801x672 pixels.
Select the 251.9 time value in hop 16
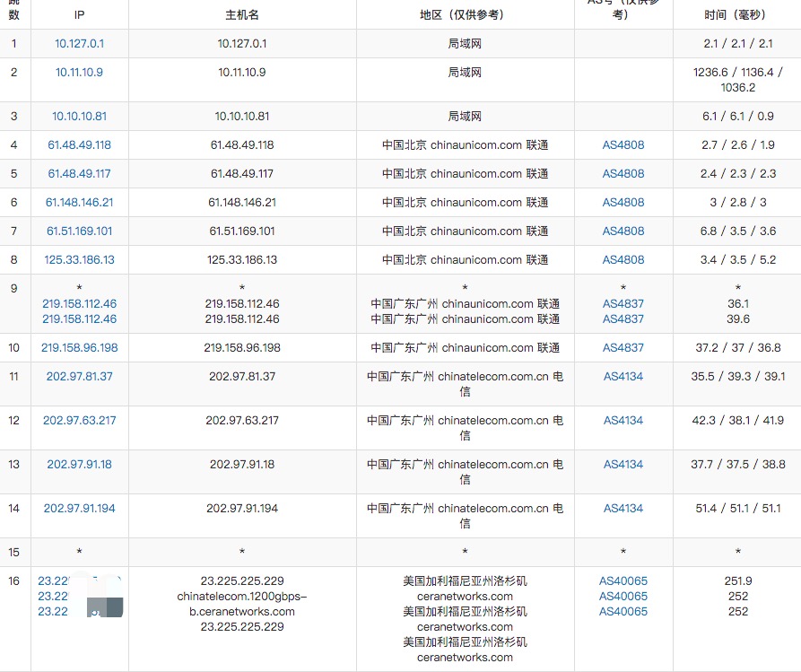tap(737, 580)
